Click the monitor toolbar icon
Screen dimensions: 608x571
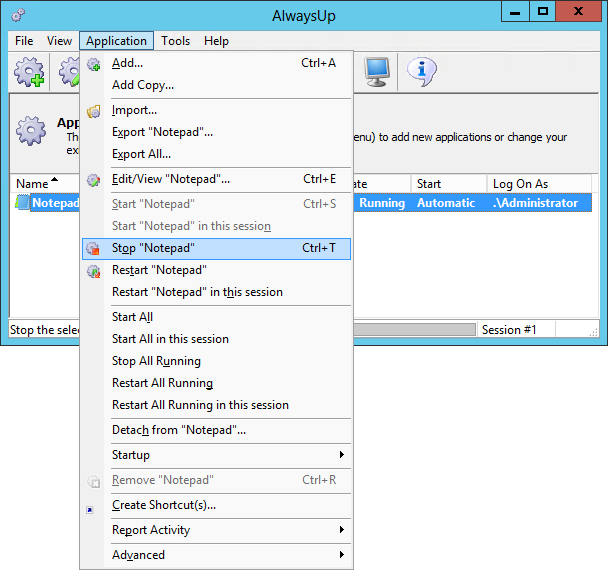377,72
